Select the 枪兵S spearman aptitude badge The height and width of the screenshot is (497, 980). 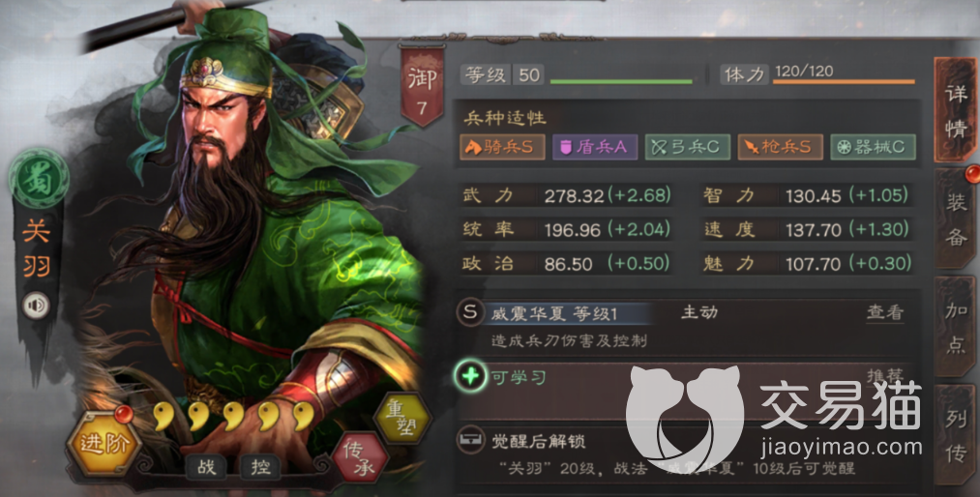(x=781, y=147)
